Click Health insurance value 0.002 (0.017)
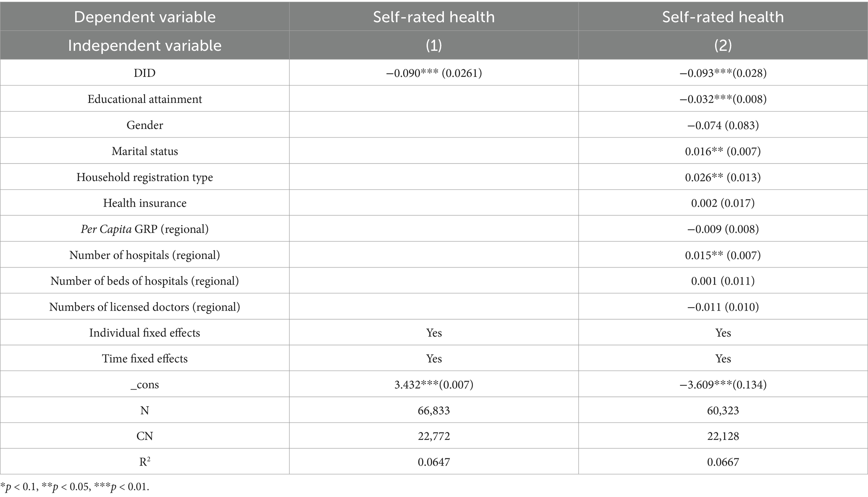Screen dimensions: 868x497 point(723,203)
